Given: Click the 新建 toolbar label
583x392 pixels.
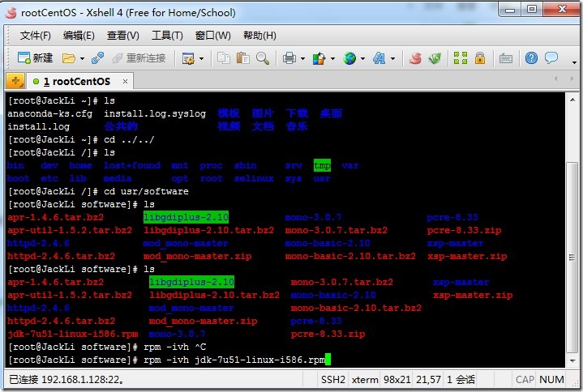Looking at the screenshot, I should (x=43, y=58).
